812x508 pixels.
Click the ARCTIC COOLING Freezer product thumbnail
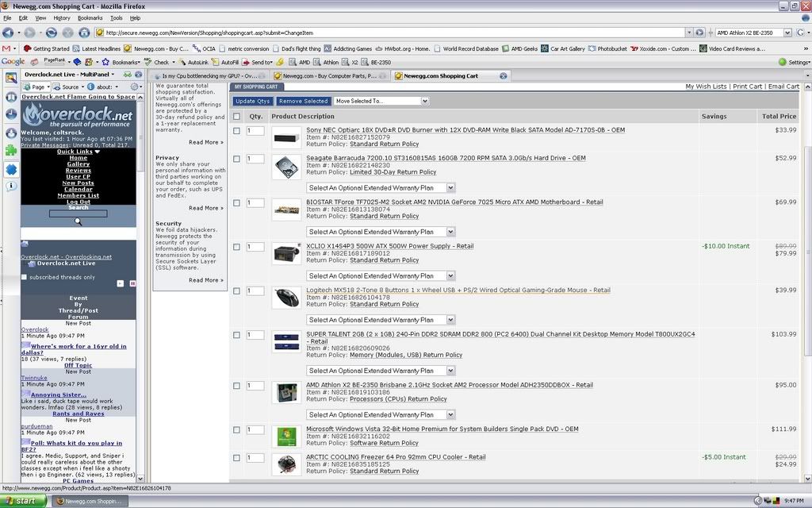coord(286,464)
